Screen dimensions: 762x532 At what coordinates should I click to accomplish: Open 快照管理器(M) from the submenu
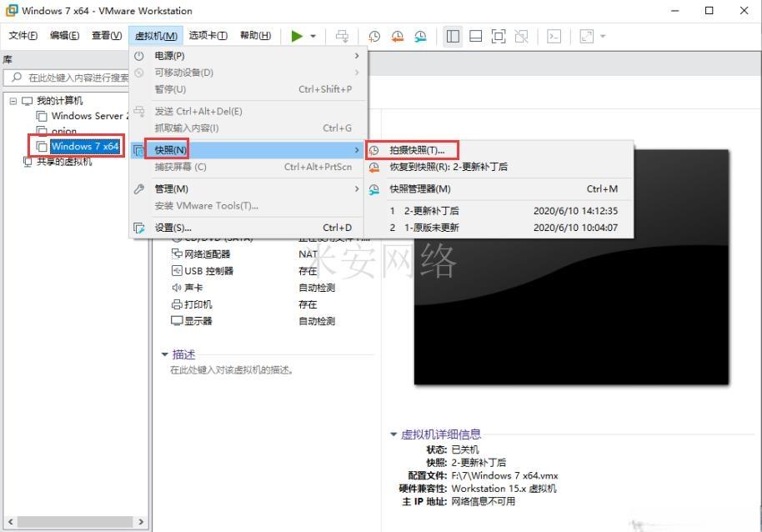click(x=499, y=189)
